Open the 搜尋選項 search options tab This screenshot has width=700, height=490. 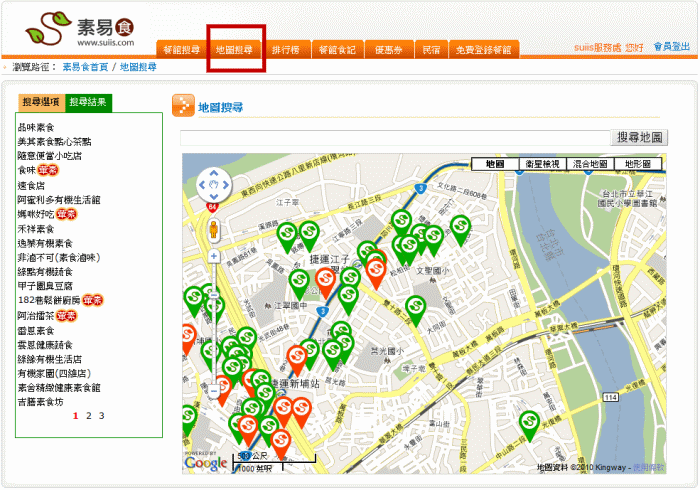click(x=41, y=102)
